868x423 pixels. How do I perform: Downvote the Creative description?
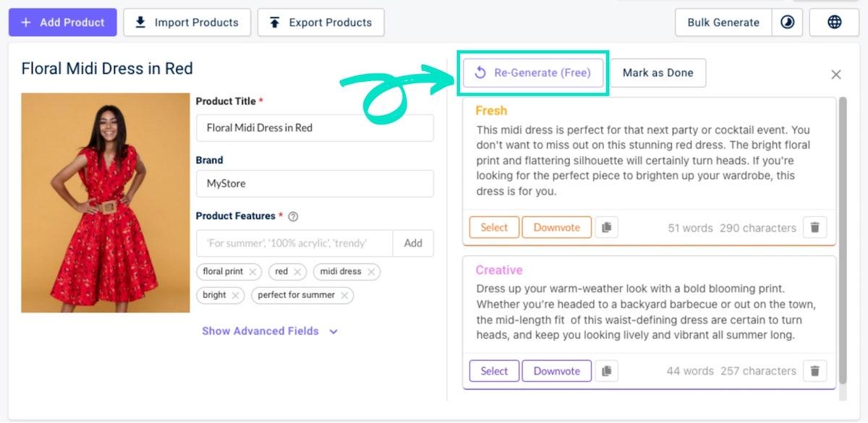point(556,371)
